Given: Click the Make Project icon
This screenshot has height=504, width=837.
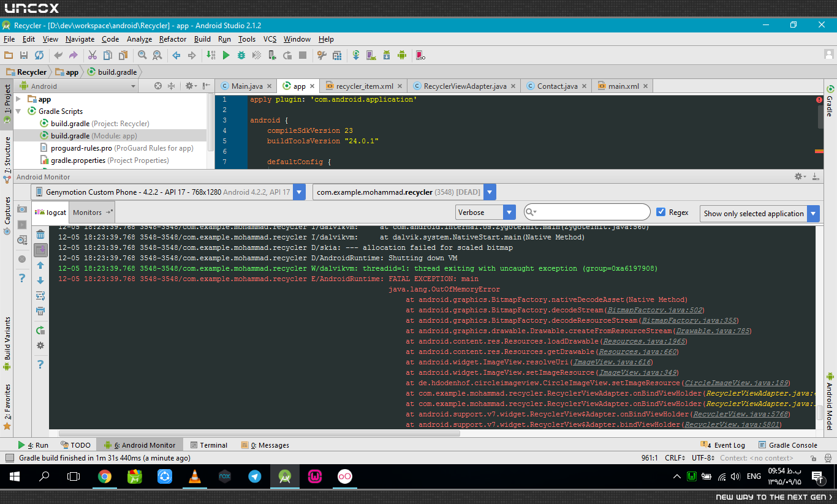Looking at the screenshot, I should [211, 55].
